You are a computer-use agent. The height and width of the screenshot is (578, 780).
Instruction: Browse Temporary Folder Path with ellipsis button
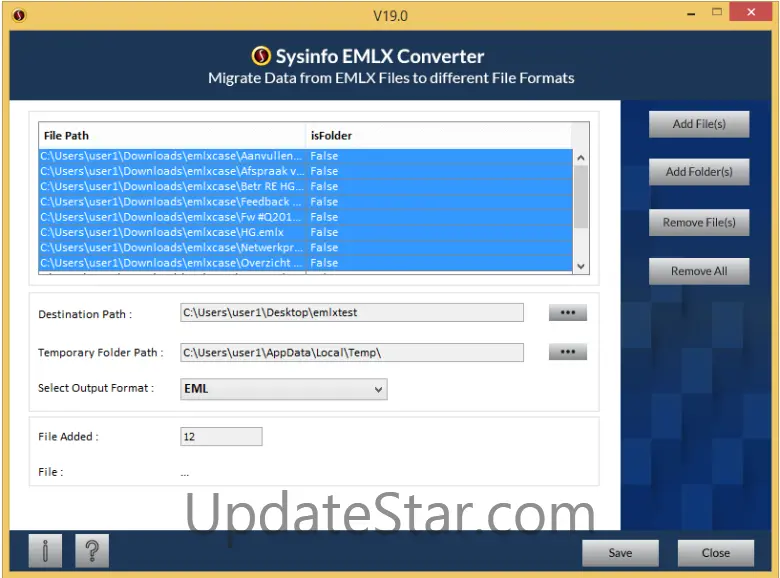pos(567,352)
